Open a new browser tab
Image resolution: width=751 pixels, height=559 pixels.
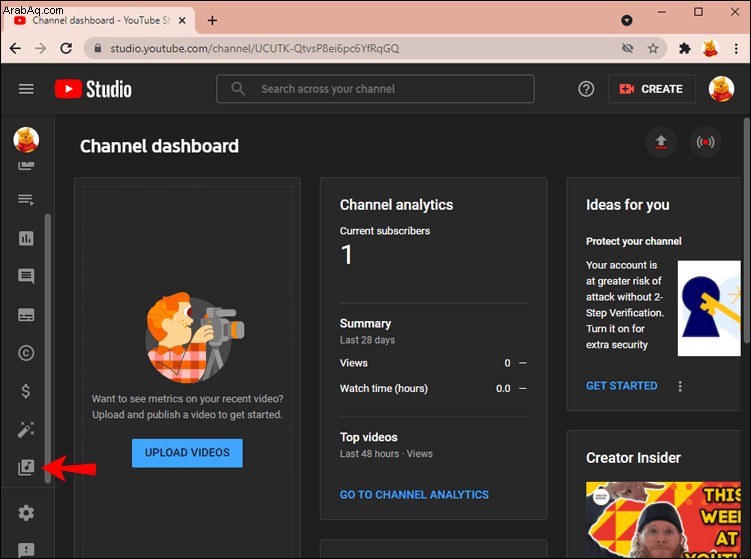(212, 21)
